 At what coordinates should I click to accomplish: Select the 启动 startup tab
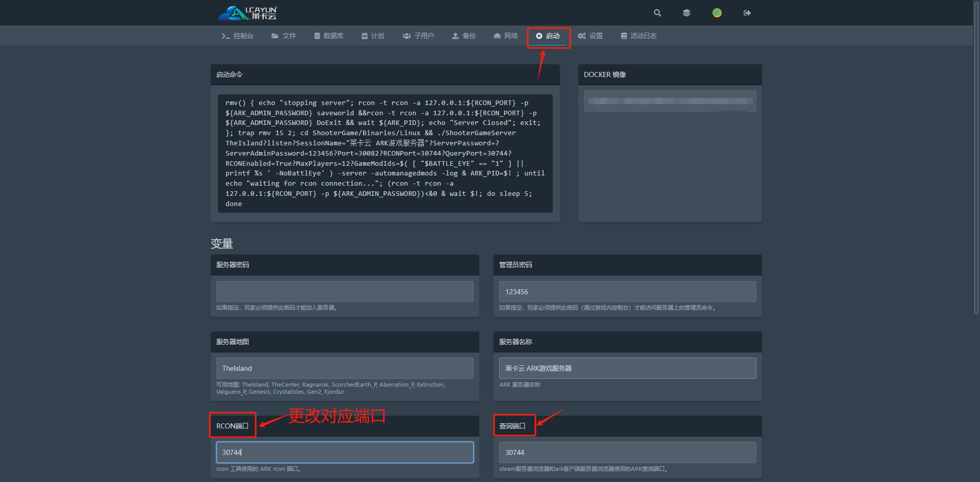tap(548, 36)
